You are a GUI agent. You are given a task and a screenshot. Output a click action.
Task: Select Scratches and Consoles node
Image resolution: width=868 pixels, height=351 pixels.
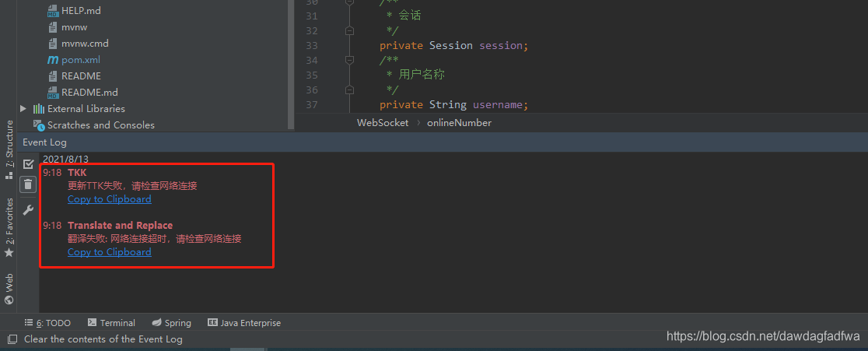(101, 125)
